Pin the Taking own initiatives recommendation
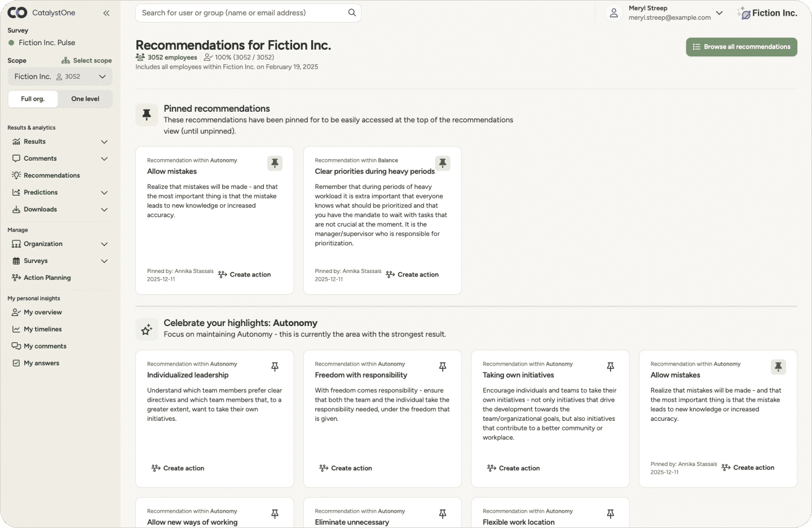Image resolution: width=812 pixels, height=528 pixels. pyautogui.click(x=610, y=367)
